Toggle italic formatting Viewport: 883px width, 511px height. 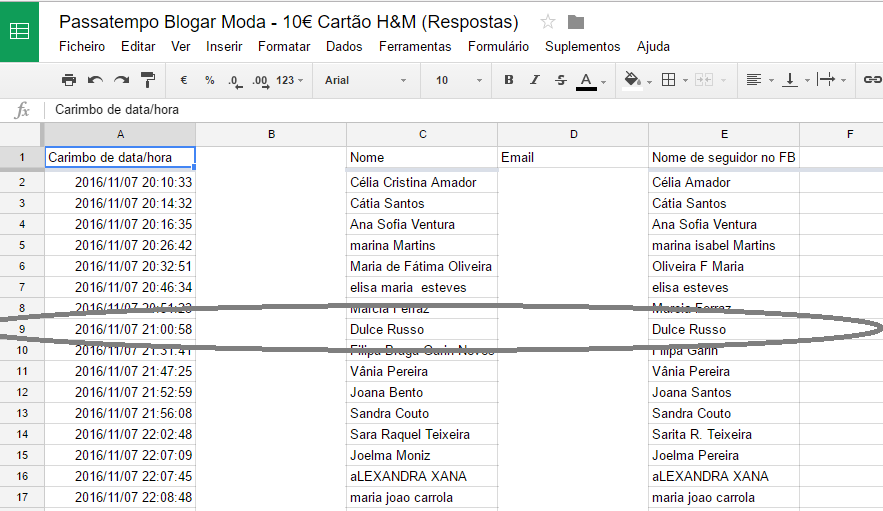point(534,80)
